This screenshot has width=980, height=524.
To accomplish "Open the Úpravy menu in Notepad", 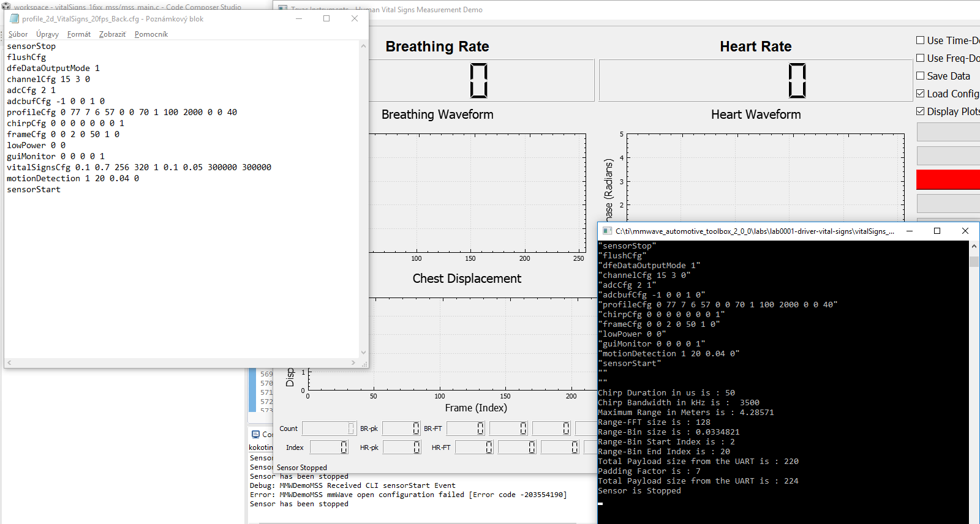I will point(47,34).
